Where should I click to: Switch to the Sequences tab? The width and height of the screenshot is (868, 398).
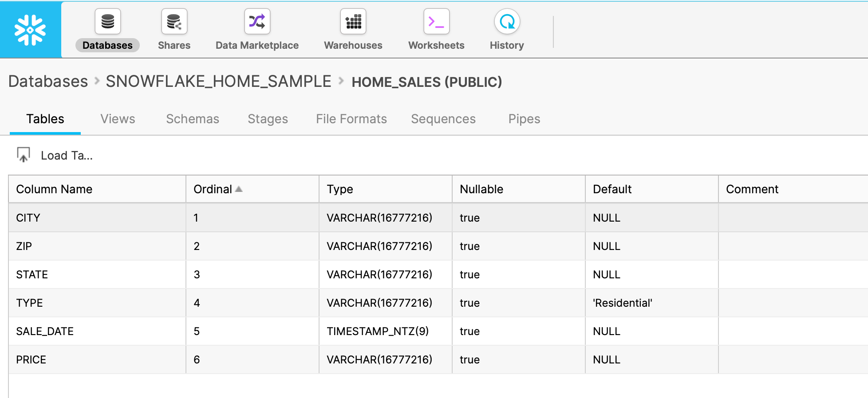pyautogui.click(x=443, y=119)
